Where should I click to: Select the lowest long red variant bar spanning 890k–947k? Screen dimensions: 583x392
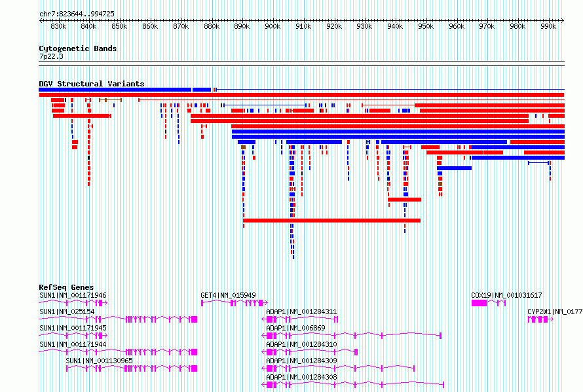[x=331, y=221]
